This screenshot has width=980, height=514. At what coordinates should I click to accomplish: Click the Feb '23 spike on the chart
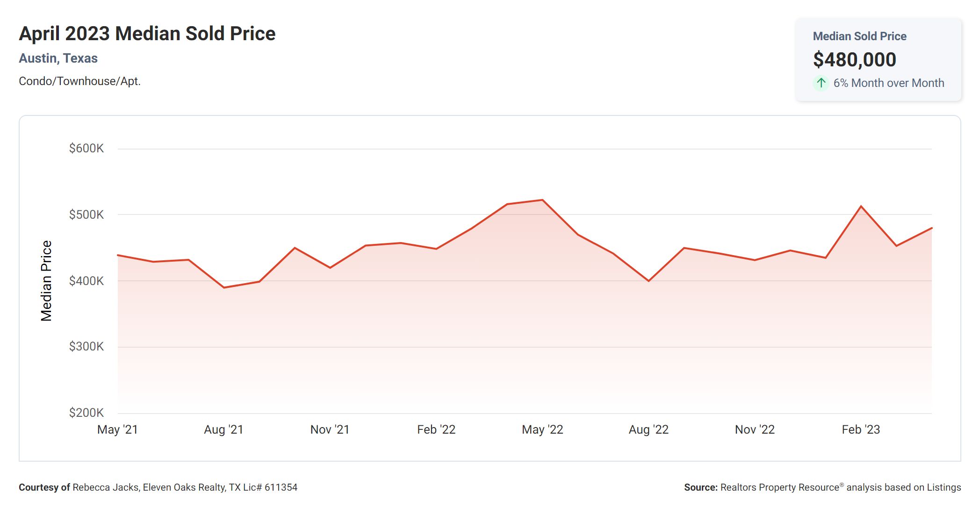coord(861,206)
